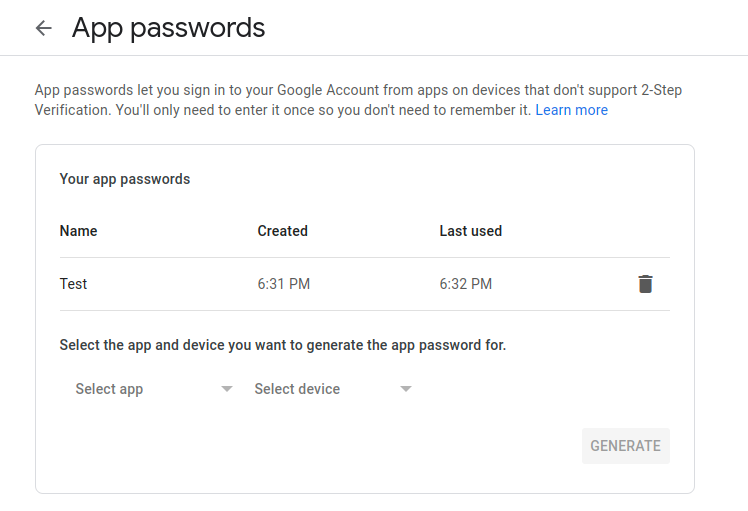Go back using the left arrow
The height and width of the screenshot is (511, 748).
43,28
